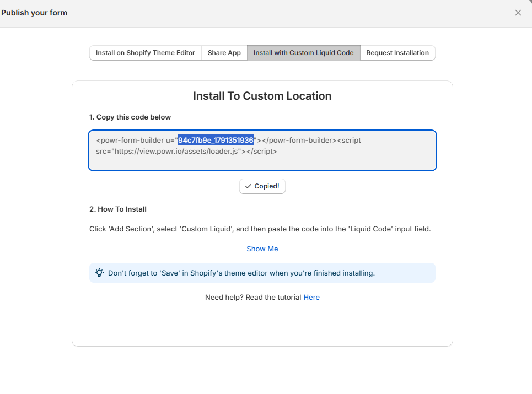
Task: Click the '2. How To Install' label
Action: point(118,209)
